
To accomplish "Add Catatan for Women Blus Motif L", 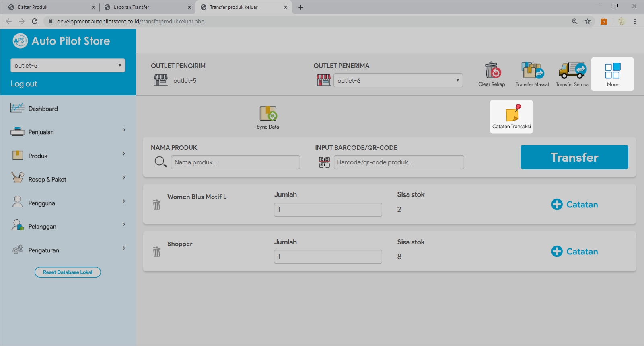I will tap(574, 205).
